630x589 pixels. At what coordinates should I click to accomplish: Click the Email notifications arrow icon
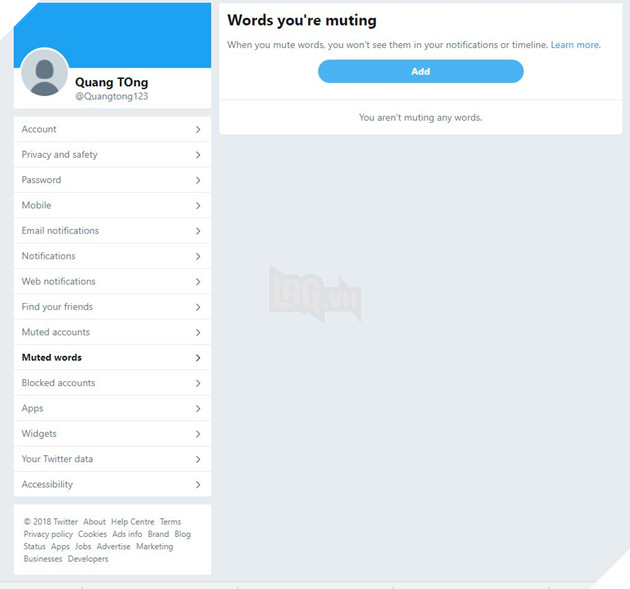coord(198,231)
